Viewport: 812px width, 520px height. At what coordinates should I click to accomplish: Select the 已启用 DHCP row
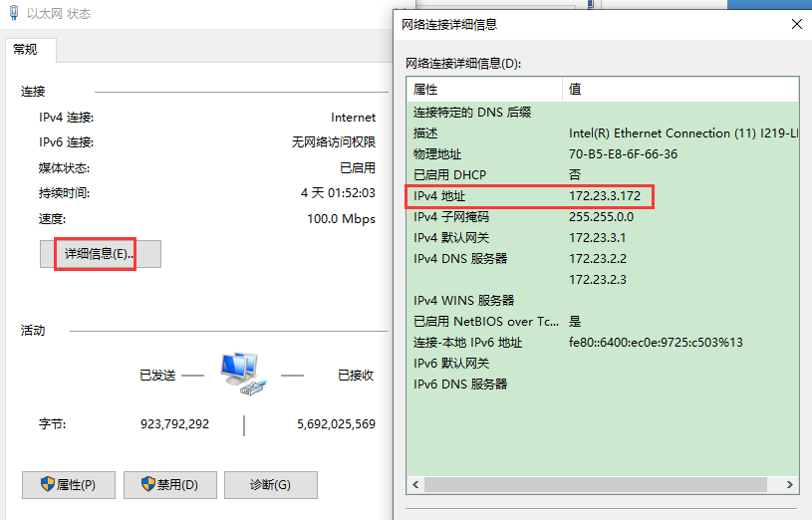point(603,175)
